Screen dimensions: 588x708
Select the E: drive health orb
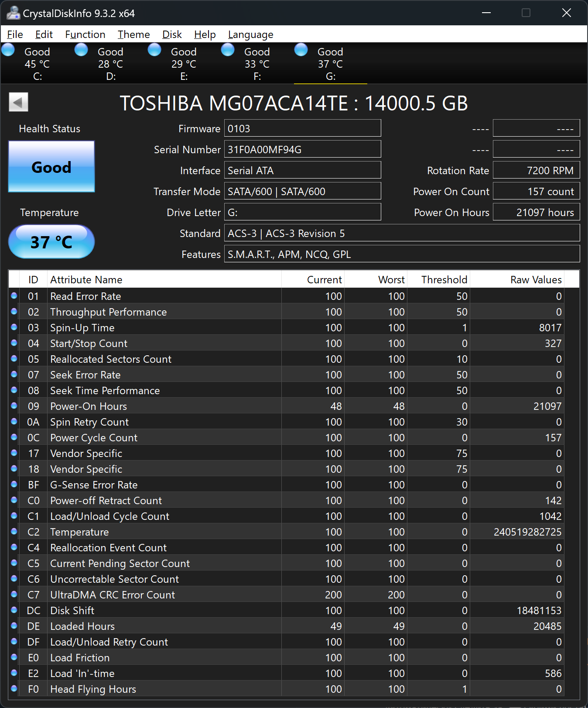[x=154, y=50]
